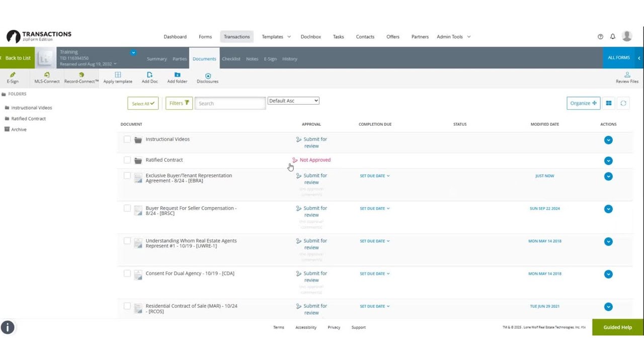Open the user profile avatar
Image resolution: width=644 pixels, height=362 pixels.
tap(627, 36)
